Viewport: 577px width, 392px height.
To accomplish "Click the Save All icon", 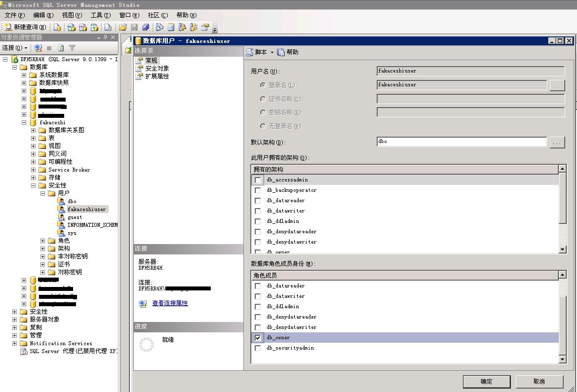I will click(x=146, y=27).
